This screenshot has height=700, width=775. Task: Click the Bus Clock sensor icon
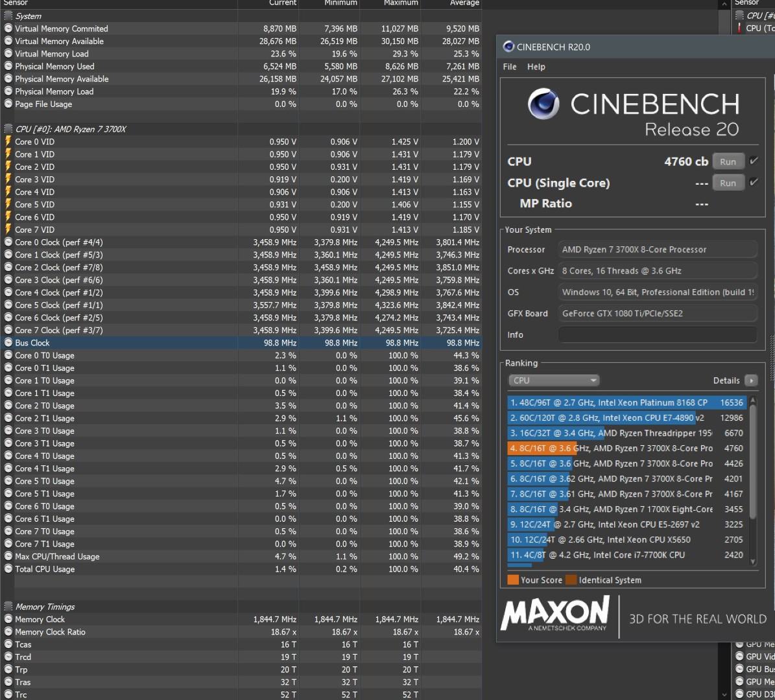point(8,342)
